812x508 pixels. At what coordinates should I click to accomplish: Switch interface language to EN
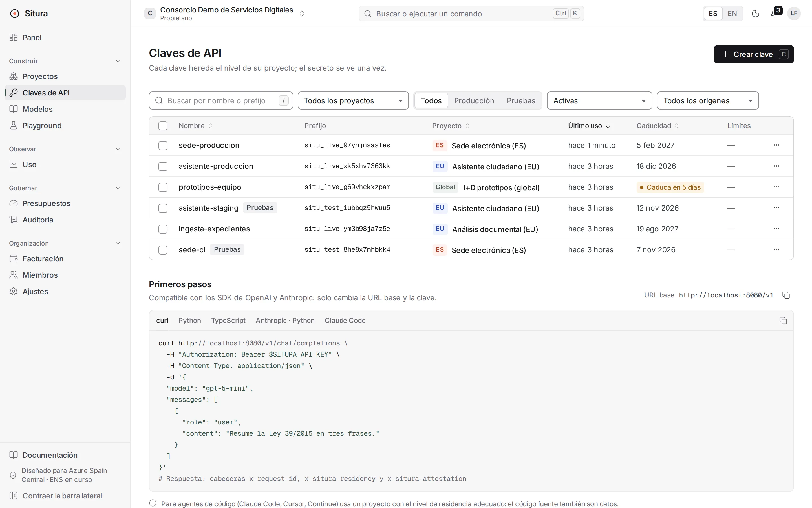pyautogui.click(x=732, y=14)
